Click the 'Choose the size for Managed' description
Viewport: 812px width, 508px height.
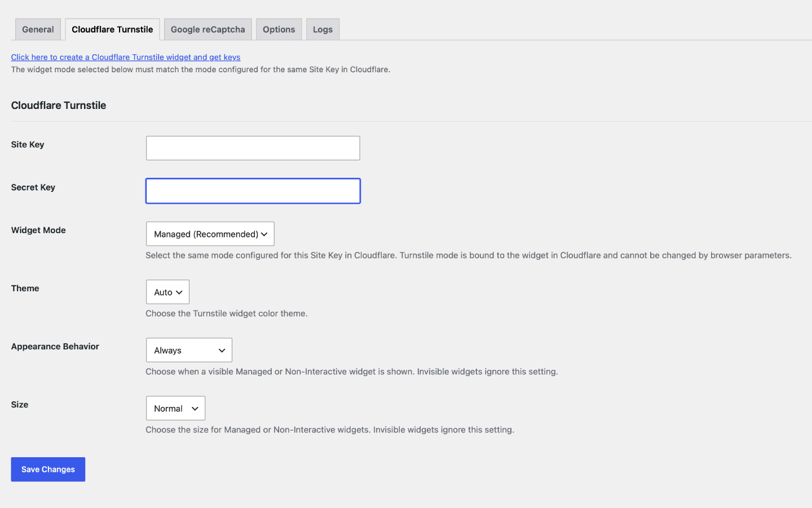point(330,430)
